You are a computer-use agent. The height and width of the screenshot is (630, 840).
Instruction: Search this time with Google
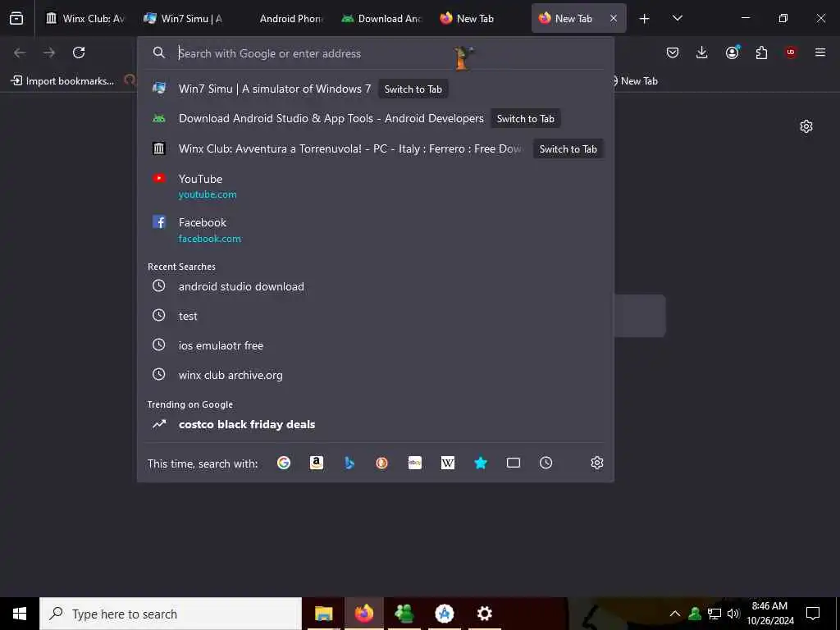(x=284, y=463)
